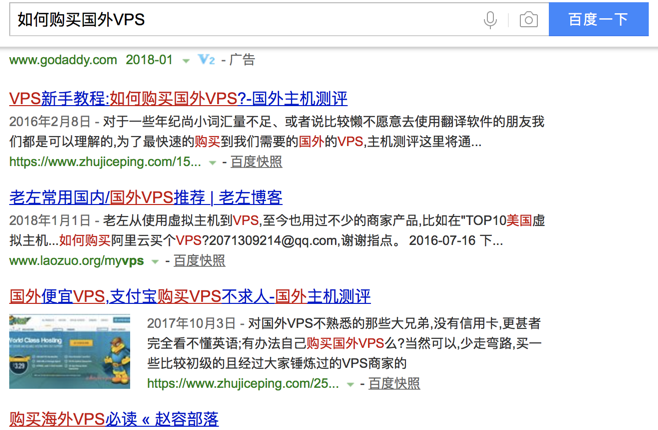
Task: Open result 国外便宜VPS,支付宝购买VPS不求人
Action: click(190, 297)
